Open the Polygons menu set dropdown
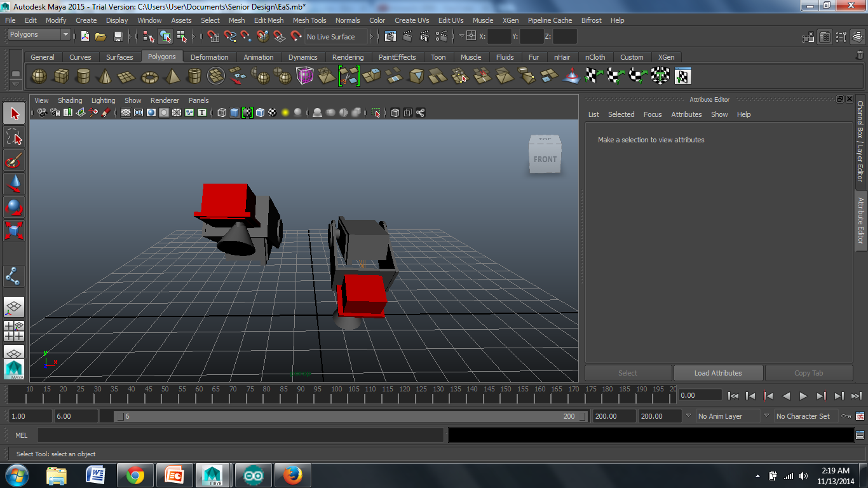868x488 pixels. 39,35
